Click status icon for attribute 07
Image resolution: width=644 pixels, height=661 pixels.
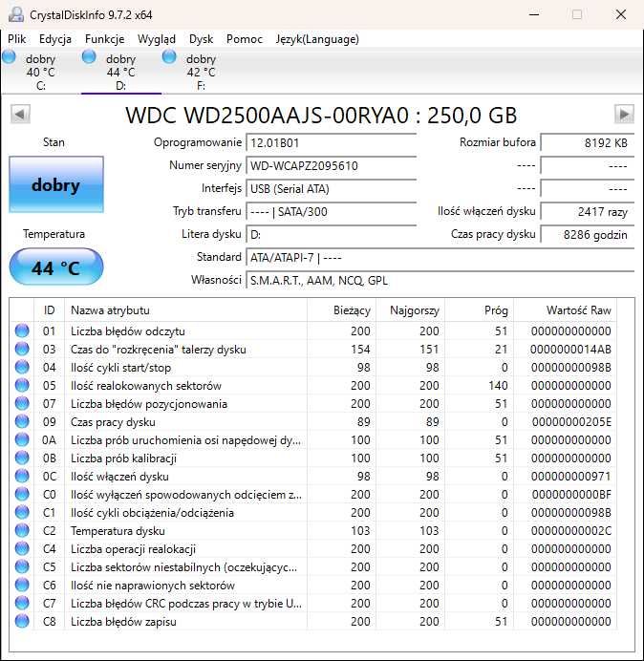(22, 403)
